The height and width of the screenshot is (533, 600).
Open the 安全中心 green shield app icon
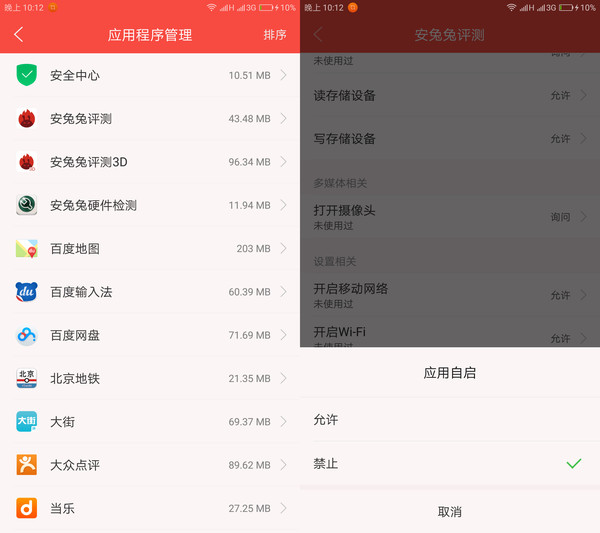(27, 75)
